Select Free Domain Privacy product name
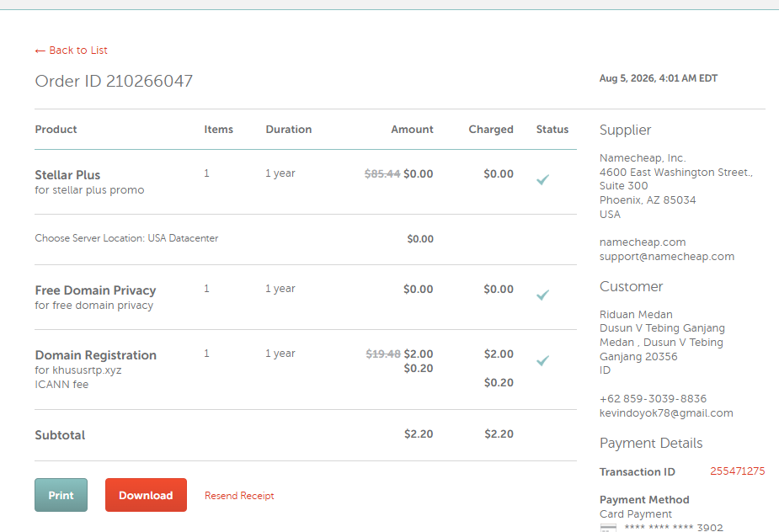Image resolution: width=779 pixels, height=532 pixels. [95, 290]
